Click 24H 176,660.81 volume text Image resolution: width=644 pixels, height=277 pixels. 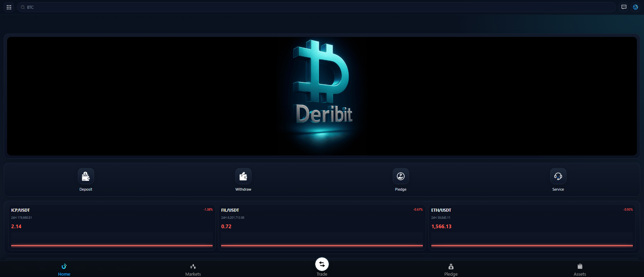click(22, 218)
